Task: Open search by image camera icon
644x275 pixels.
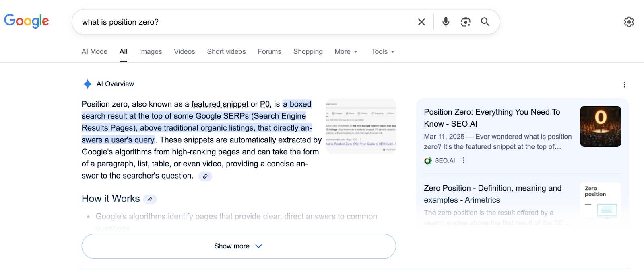Action: 466,22
